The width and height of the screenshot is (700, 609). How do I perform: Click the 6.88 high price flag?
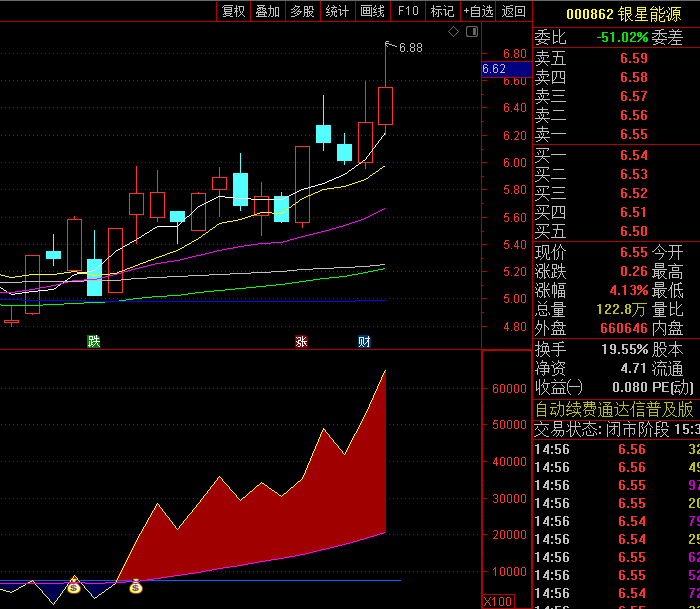[409, 47]
